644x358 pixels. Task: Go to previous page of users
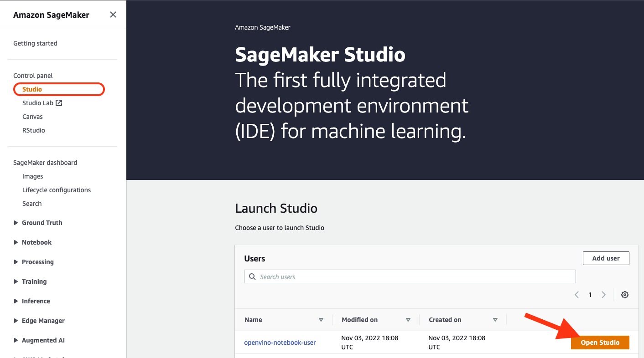pos(576,295)
